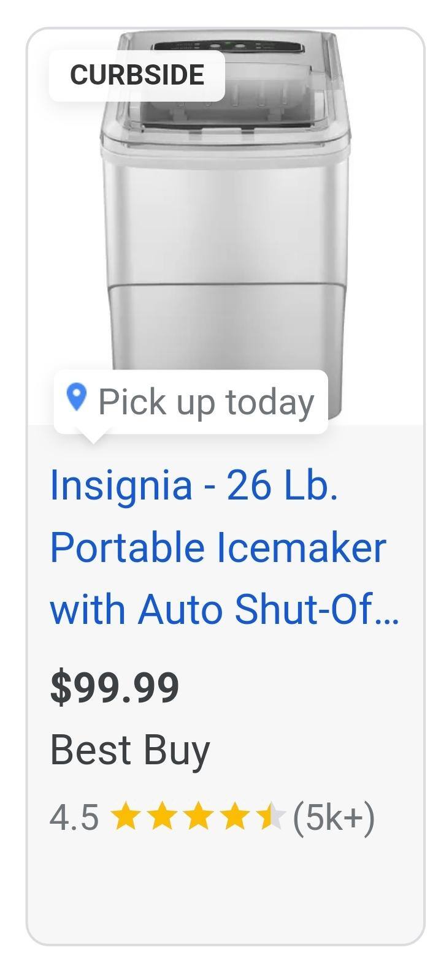Open the Best Buy seller name
Screen dimensions: 441x980
pyautogui.click(x=130, y=750)
